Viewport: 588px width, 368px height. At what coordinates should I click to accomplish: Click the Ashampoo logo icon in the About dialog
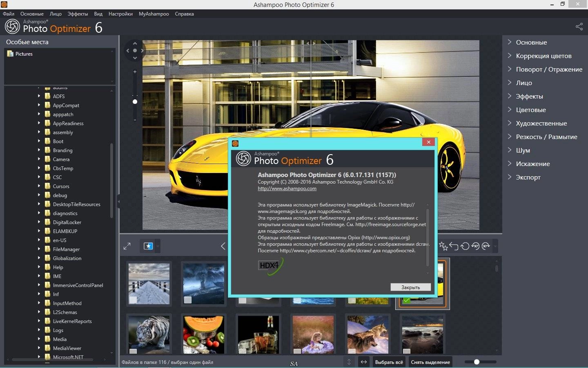(x=244, y=159)
